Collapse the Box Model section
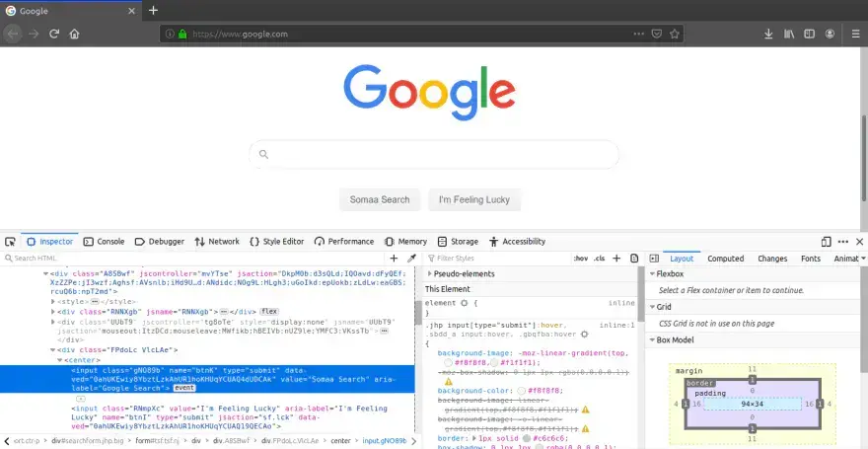This screenshot has height=449, width=868. (x=652, y=339)
